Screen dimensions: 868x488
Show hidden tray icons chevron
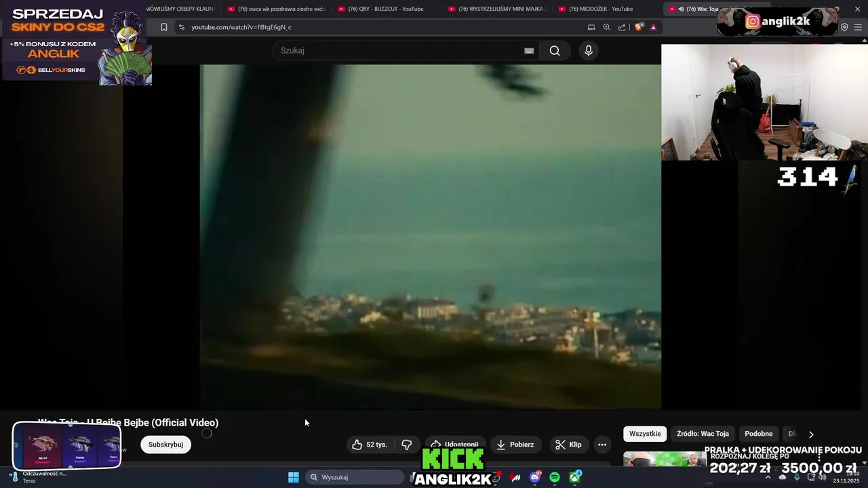(768, 477)
